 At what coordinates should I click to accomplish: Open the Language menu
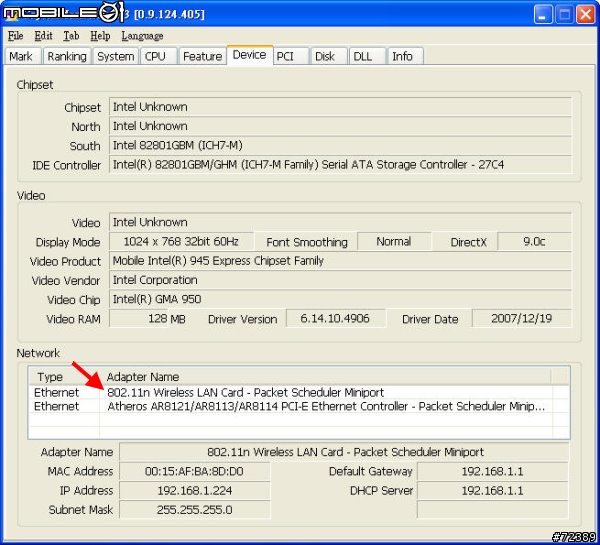(x=142, y=36)
